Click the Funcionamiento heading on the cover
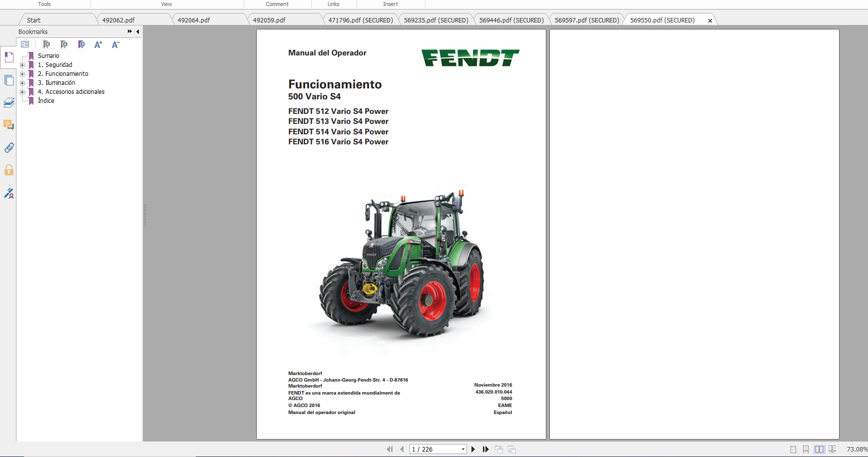Image resolution: width=868 pixels, height=457 pixels. coord(335,84)
